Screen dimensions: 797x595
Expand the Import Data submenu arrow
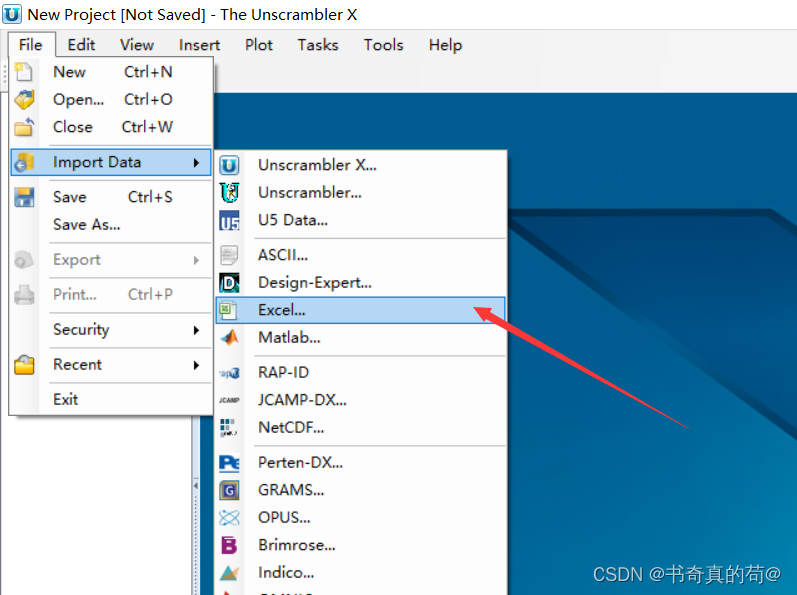pyautogui.click(x=196, y=163)
